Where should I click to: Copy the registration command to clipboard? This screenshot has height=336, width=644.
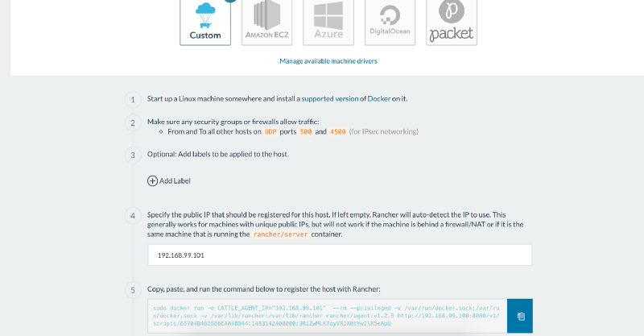point(520,316)
